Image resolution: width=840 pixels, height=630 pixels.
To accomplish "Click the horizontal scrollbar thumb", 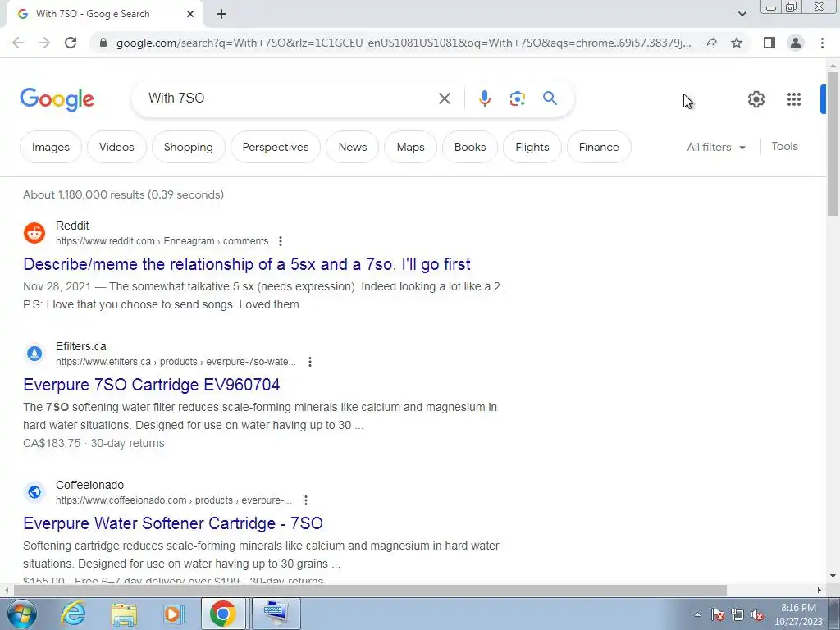I will pos(370,591).
